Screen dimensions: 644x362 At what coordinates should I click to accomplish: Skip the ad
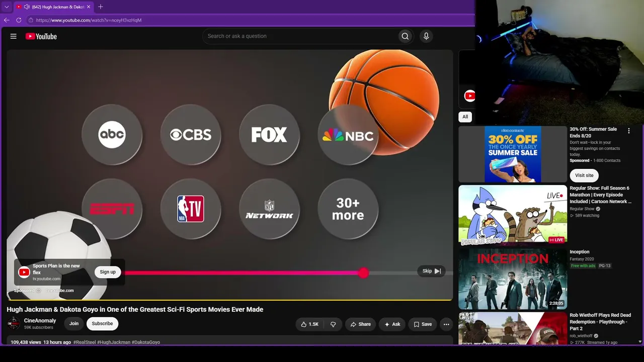click(431, 271)
